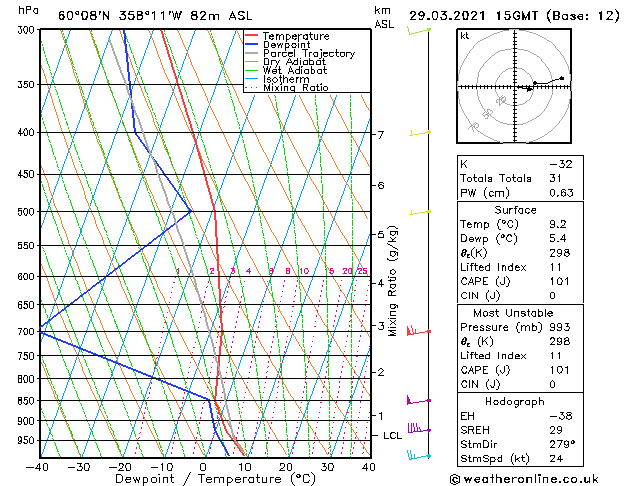Select the Isotherm legend label

click(286, 79)
